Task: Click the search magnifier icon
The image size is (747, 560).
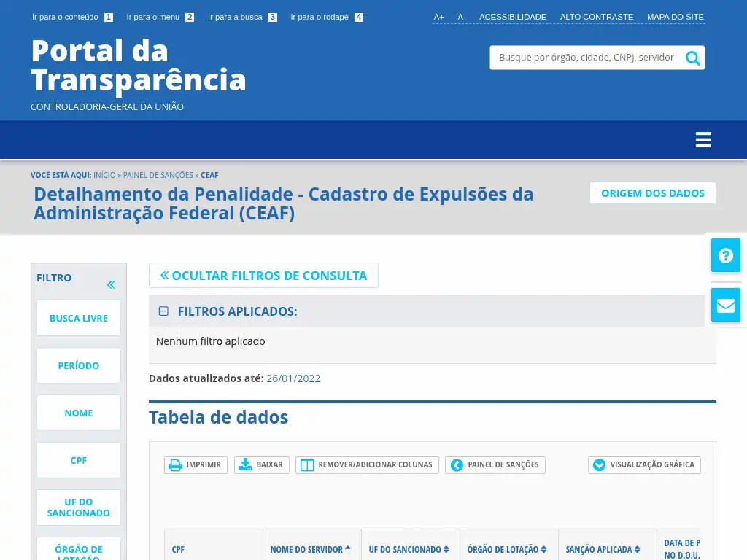Action: click(692, 58)
